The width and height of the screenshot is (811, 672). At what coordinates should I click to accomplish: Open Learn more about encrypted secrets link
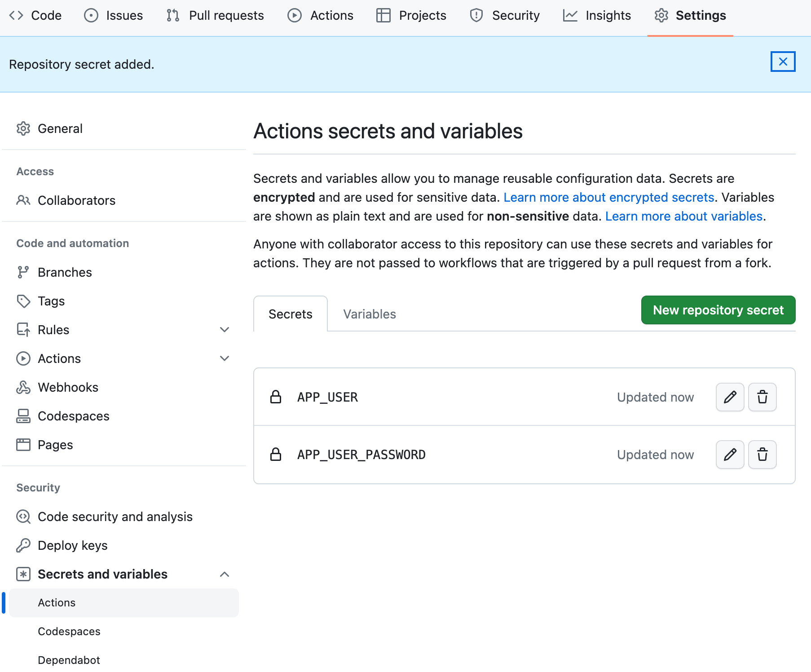(x=608, y=197)
